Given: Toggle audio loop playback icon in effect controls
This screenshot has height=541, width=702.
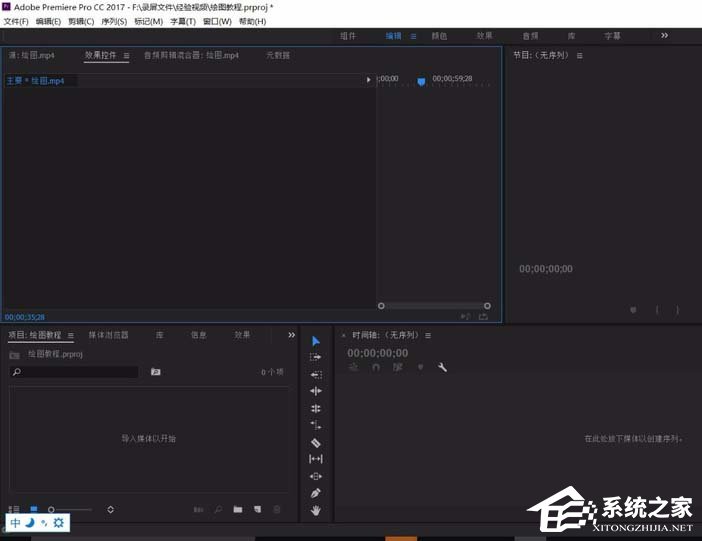Looking at the screenshot, I should click(466, 317).
